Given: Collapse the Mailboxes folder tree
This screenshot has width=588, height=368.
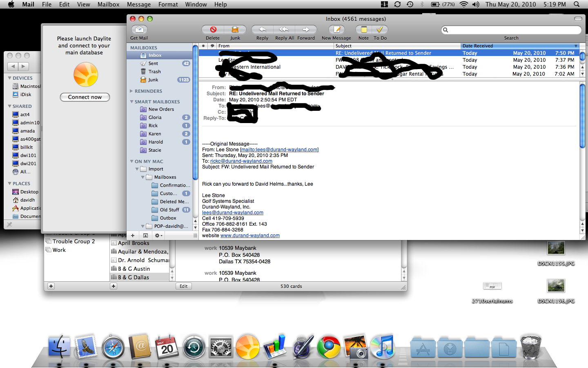Looking at the screenshot, I should 143,177.
